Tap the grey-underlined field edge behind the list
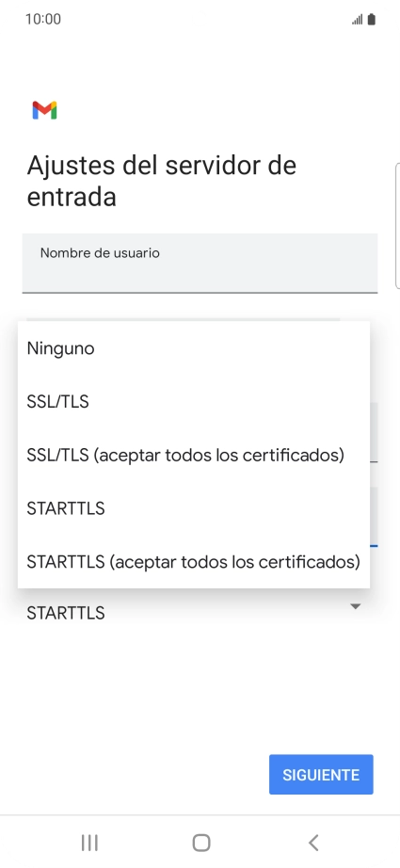 click(374, 432)
